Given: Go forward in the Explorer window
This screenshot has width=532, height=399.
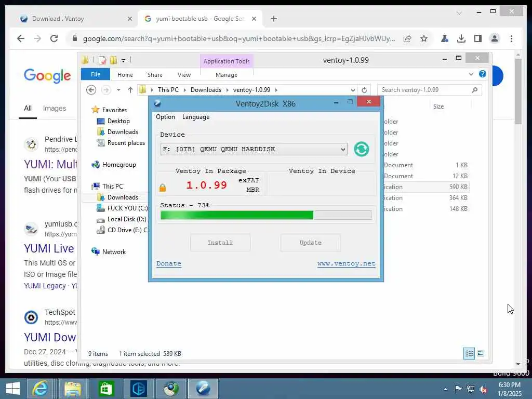Looking at the screenshot, I should tap(106, 90).
